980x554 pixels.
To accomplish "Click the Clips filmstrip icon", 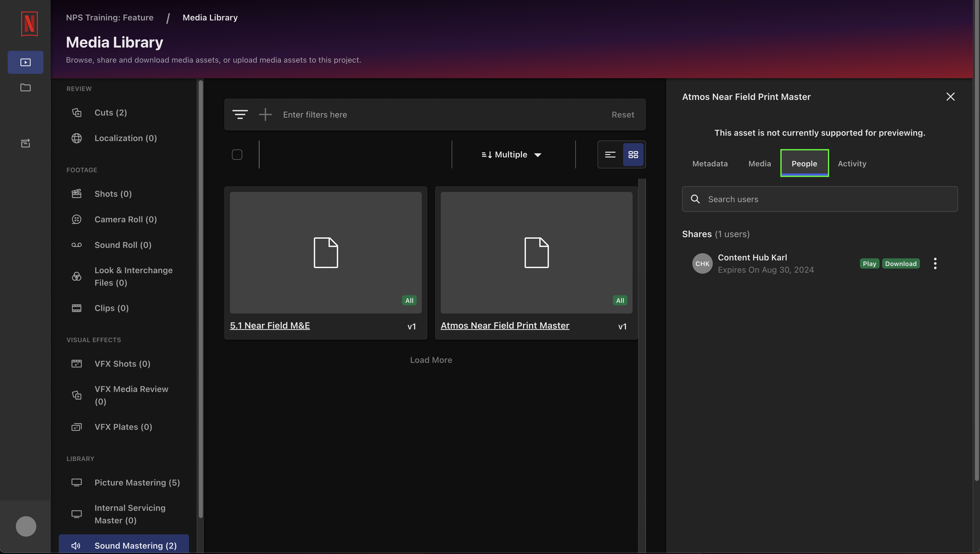I will pos(76,308).
